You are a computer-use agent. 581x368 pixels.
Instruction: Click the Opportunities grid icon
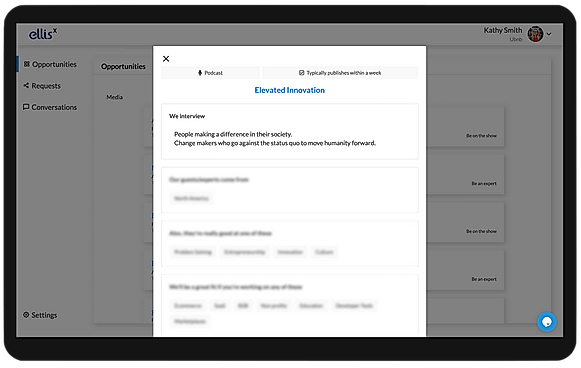pyautogui.click(x=27, y=64)
